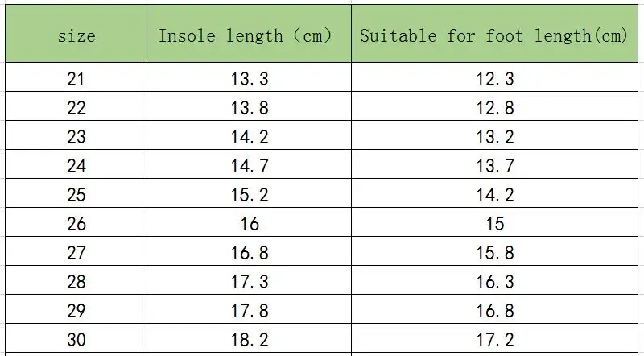Click the insole length 14.7 cell

tap(249, 166)
